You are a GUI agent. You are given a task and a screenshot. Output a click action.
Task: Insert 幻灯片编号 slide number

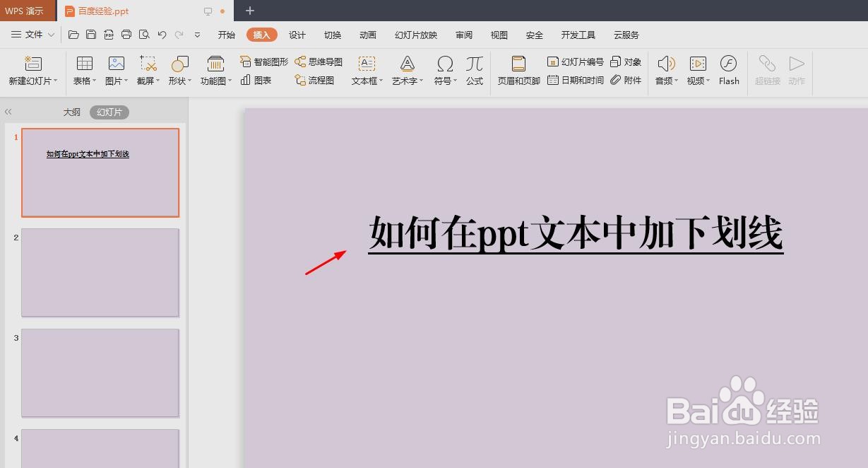pos(576,62)
